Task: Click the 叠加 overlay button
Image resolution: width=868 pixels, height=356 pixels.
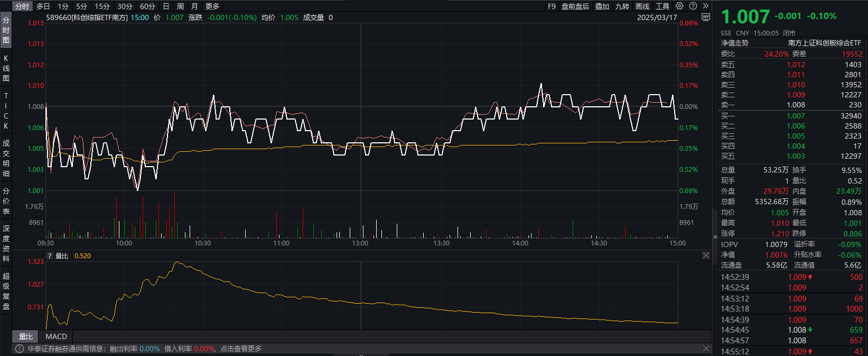Action: 602,6
